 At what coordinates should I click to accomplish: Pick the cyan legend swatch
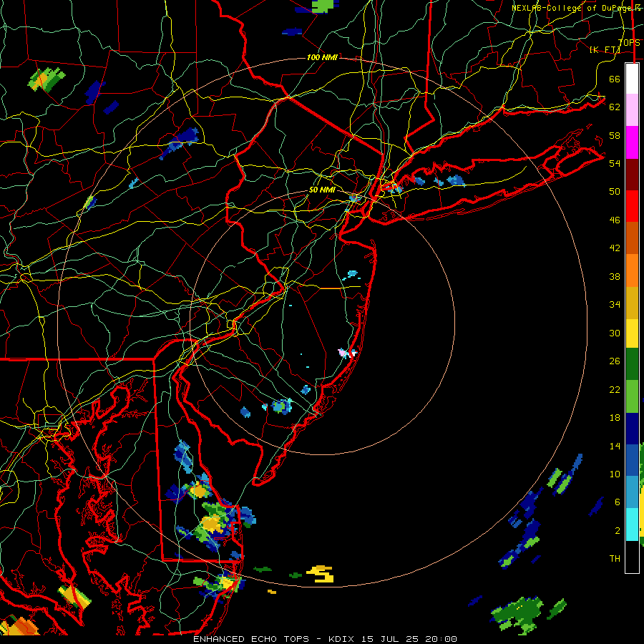[x=632, y=525]
